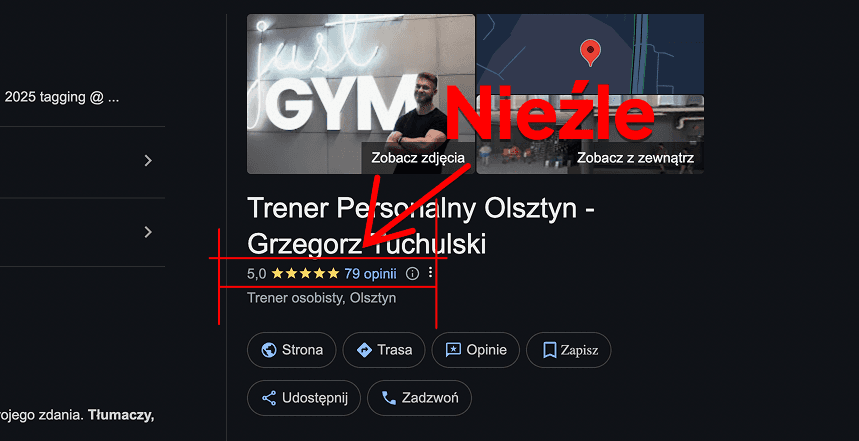The image size is (859, 441).
Task: Click the dark map preview thumbnail
Action: [590, 54]
